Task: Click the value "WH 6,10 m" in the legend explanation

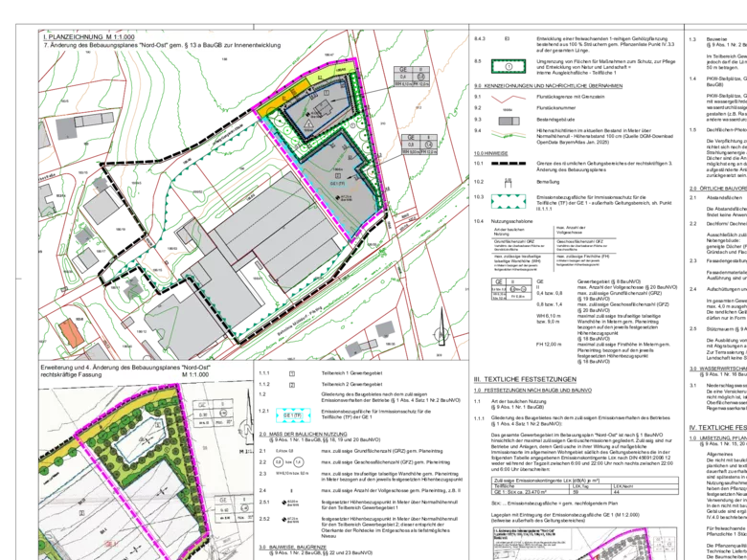Action: pyautogui.click(x=549, y=315)
